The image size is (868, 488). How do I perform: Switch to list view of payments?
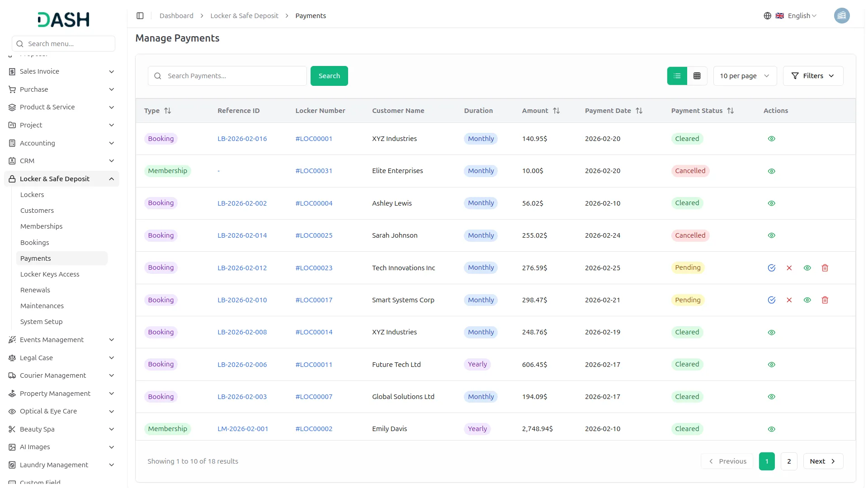pyautogui.click(x=676, y=75)
